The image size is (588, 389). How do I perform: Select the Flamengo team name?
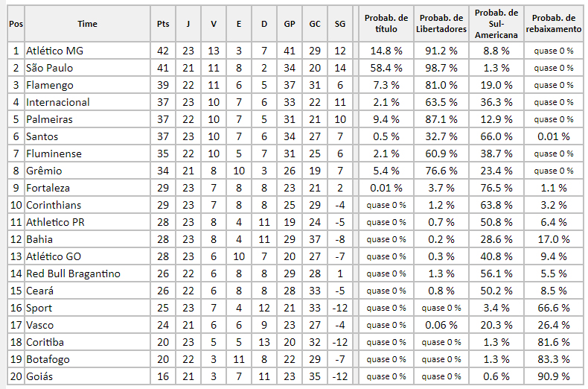point(50,85)
